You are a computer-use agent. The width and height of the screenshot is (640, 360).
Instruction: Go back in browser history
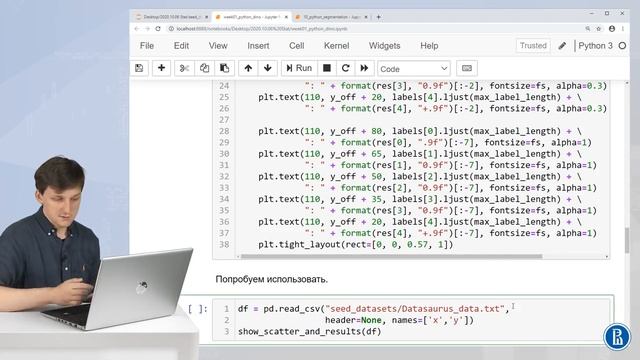(137, 29)
